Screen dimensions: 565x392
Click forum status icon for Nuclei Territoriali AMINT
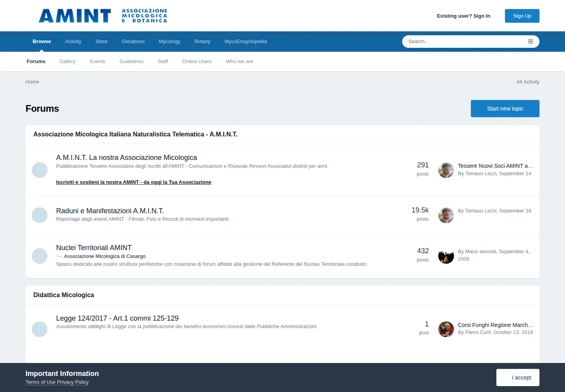pyautogui.click(x=40, y=256)
